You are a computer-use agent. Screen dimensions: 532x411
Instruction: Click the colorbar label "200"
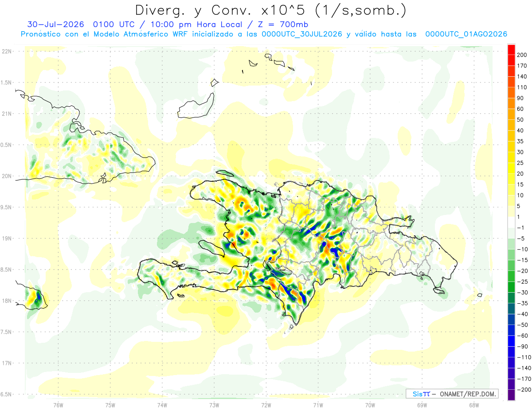[522, 55]
